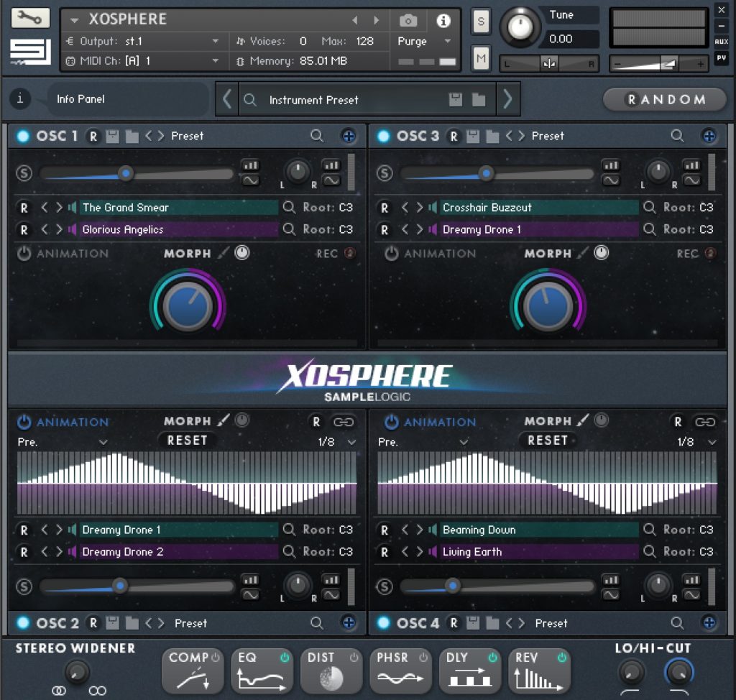The height and width of the screenshot is (700, 736).
Task: Go to next instrument preset arrow
Action: tap(508, 99)
